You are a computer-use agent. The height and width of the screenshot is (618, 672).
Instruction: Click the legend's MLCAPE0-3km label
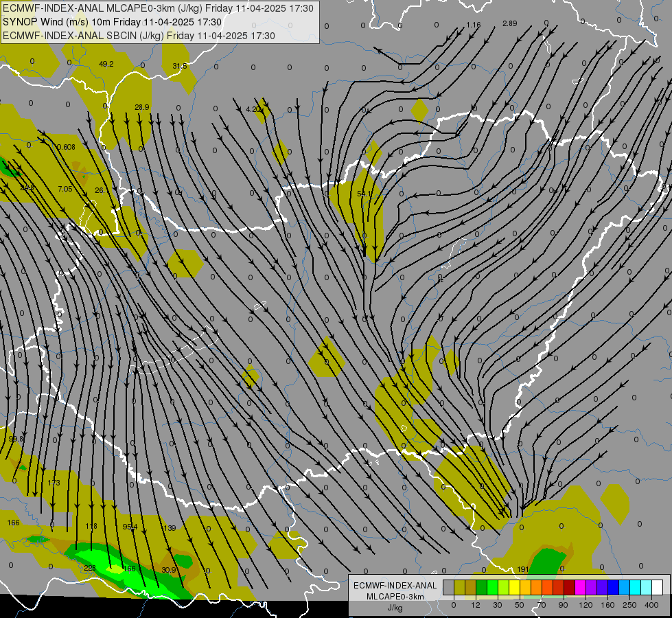[395, 597]
